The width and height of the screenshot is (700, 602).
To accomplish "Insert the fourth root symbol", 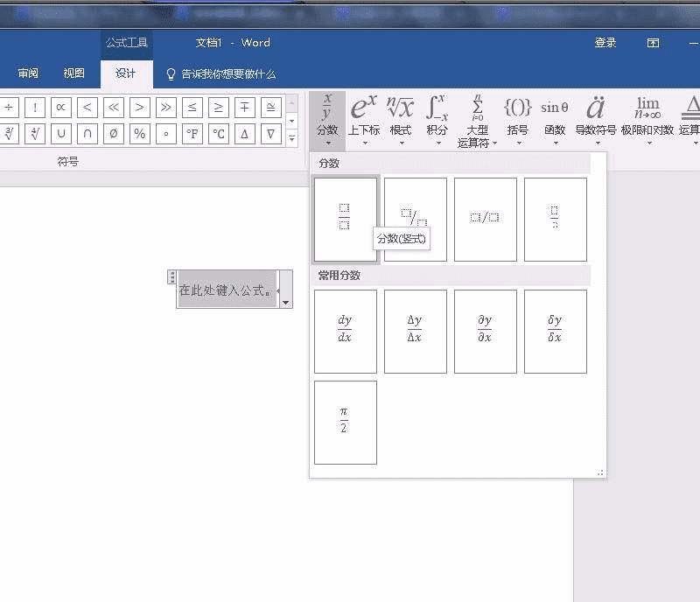I will tap(35, 134).
